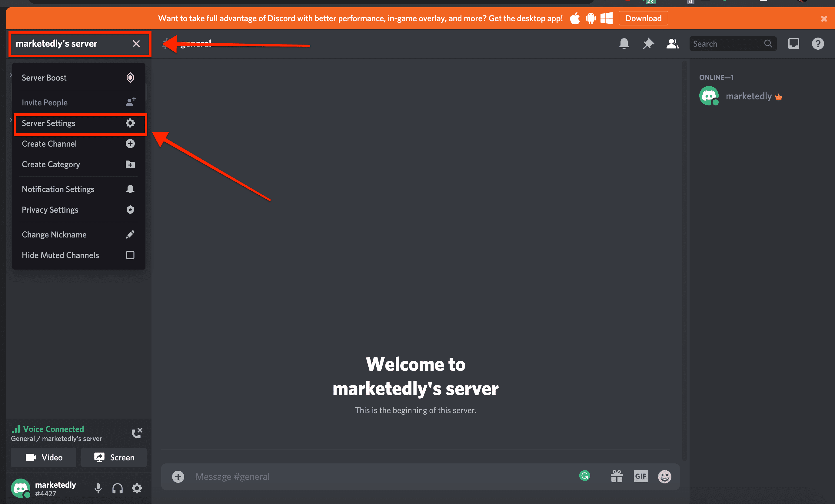Open user settings gear at bottom
This screenshot has width=835, height=504.
pyautogui.click(x=137, y=488)
